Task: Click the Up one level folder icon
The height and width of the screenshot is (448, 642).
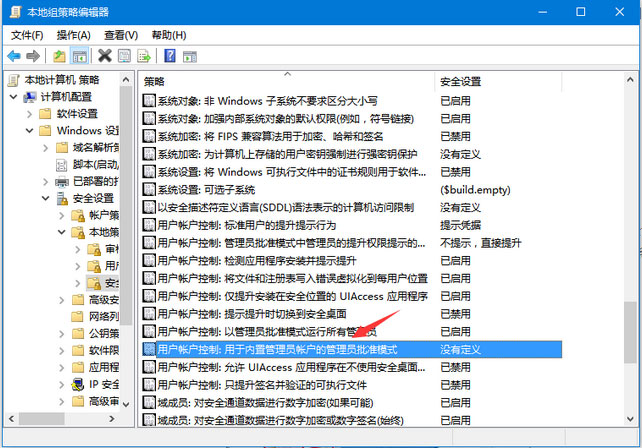Action: tap(59, 56)
